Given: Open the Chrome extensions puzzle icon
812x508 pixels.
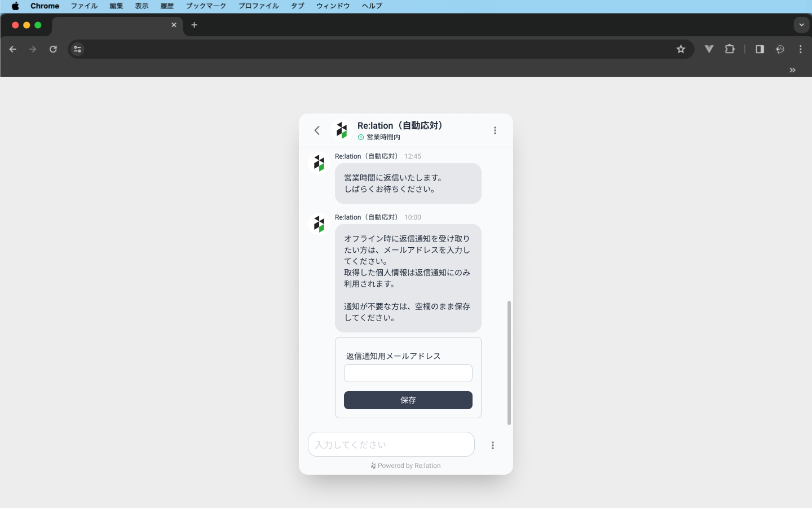Looking at the screenshot, I should pos(730,49).
